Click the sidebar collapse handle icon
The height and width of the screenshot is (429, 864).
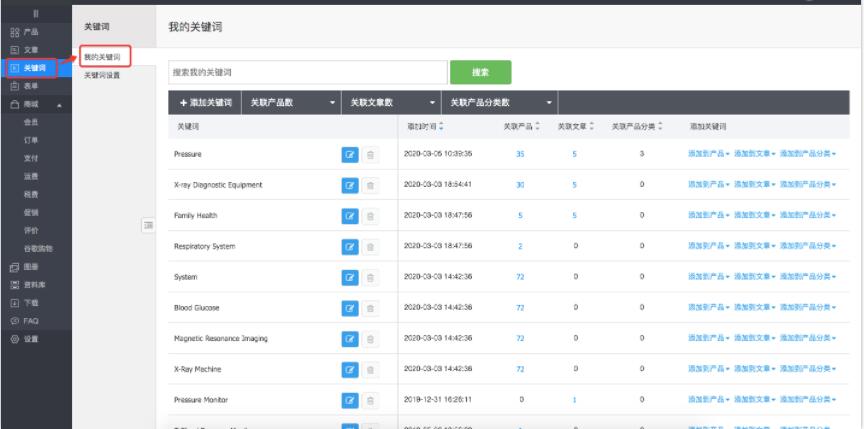pos(148,226)
